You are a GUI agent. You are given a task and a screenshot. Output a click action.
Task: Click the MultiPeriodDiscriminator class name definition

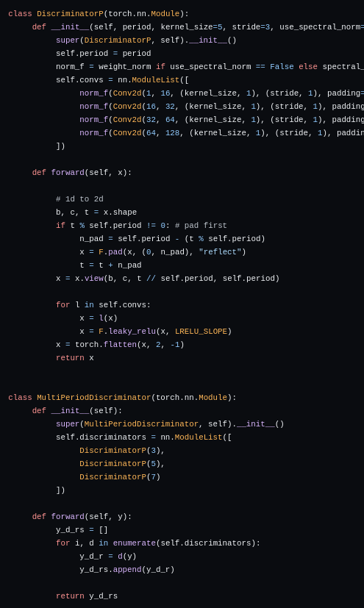[94, 398]
